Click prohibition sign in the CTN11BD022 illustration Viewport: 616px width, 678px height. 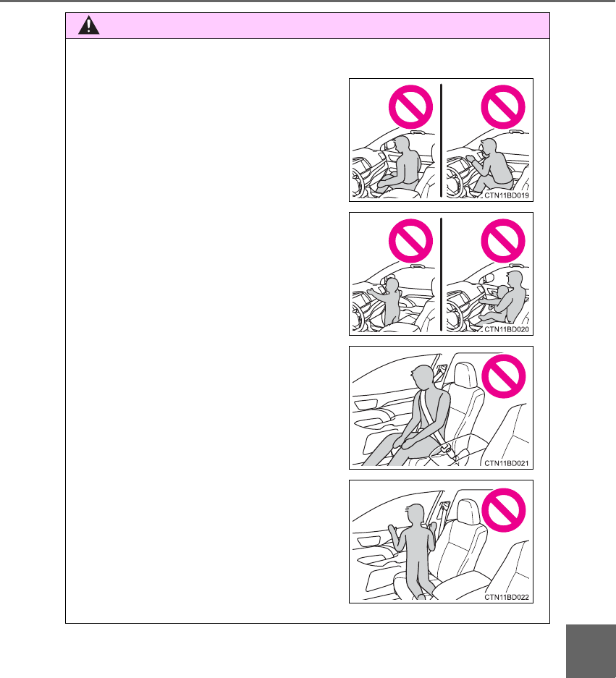click(504, 510)
